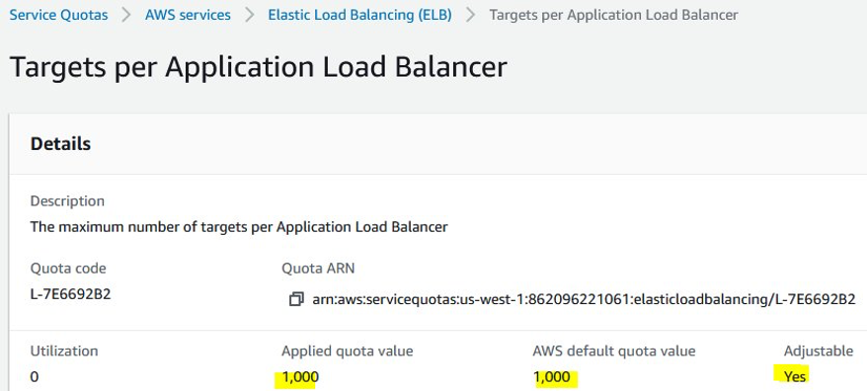This screenshot has width=868, height=392.
Task: Copy the Quota ARN with copy icon
Action: click(296, 299)
